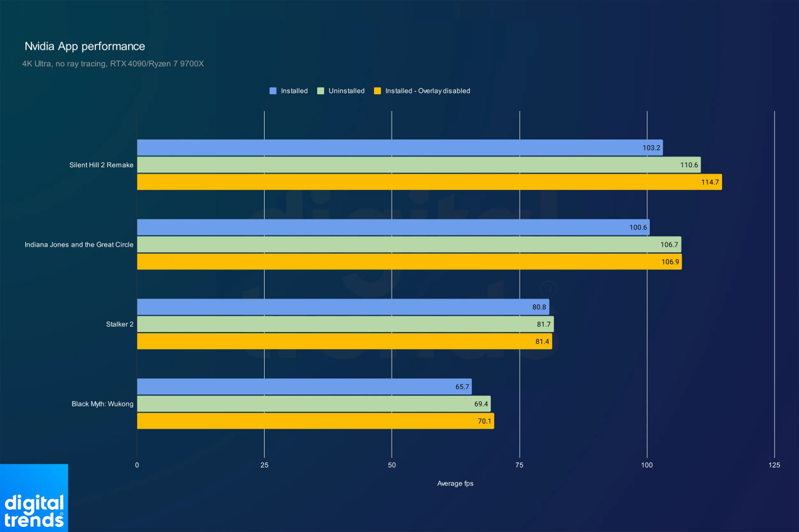Click the chart subtitle mentioning RTX 4090
Screen dimensions: 799x532
pos(113,64)
